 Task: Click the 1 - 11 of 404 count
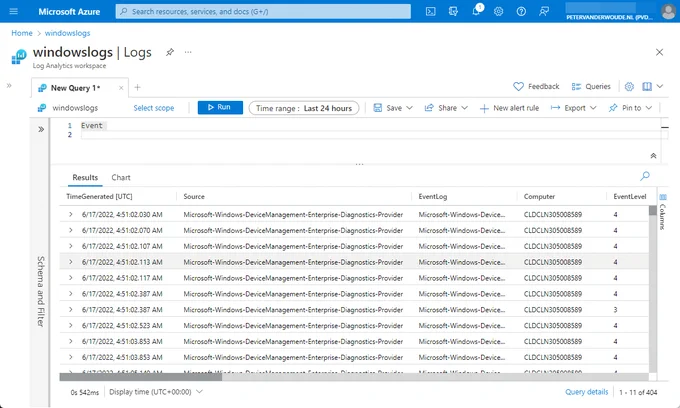[638, 392]
